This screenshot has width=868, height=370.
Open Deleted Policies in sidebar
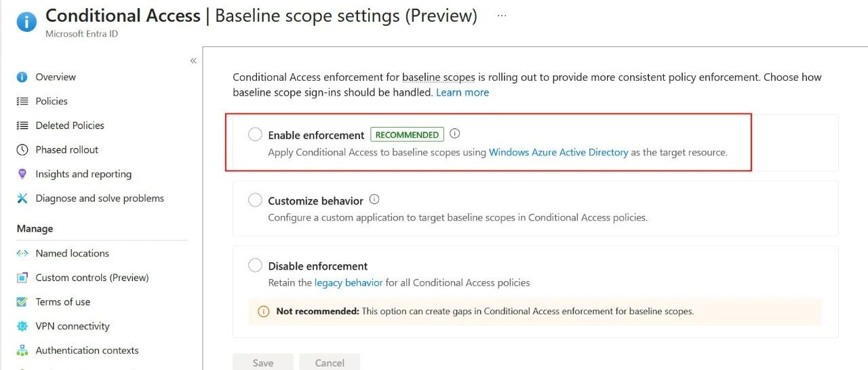click(70, 126)
